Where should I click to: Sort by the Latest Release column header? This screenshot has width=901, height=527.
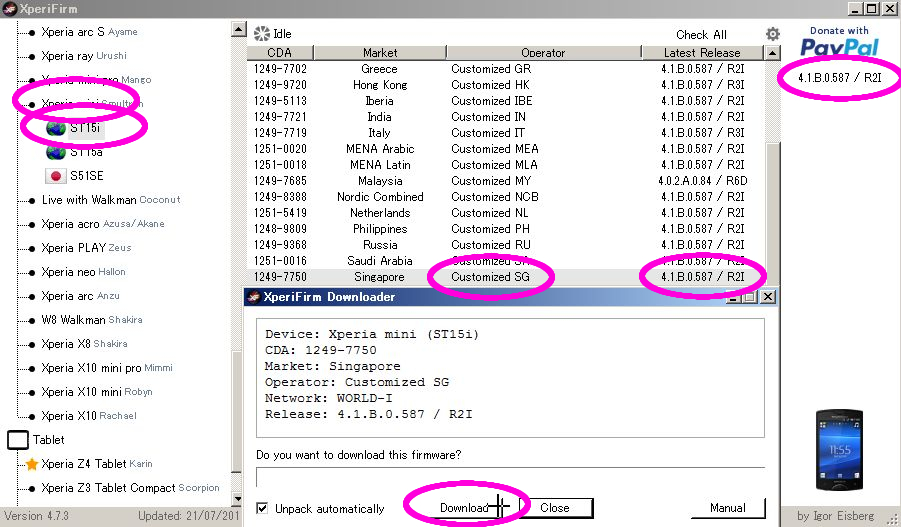[x=702, y=53]
